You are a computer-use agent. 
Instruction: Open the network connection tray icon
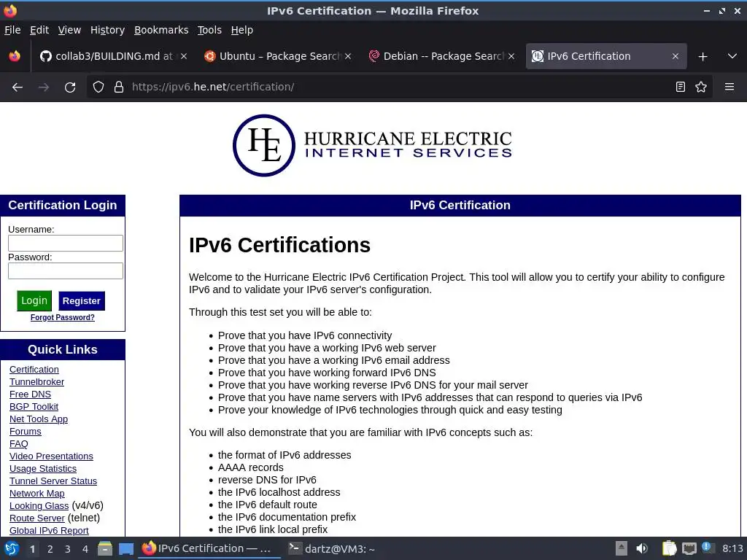tap(689, 549)
